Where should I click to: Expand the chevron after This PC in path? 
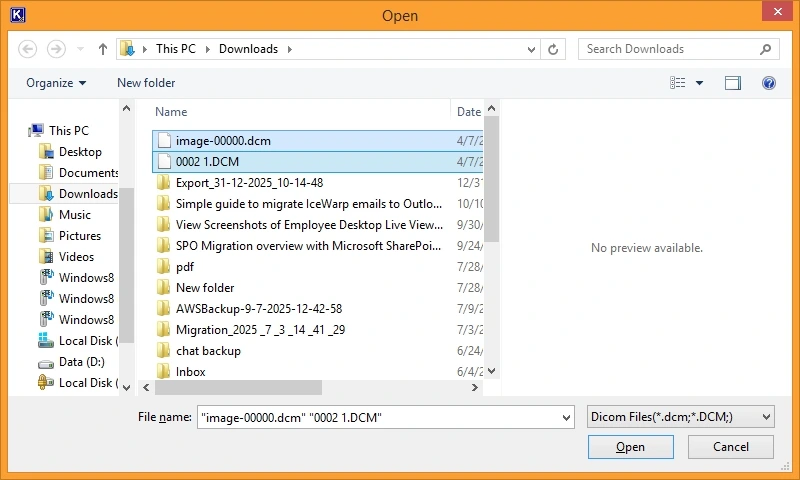point(208,49)
